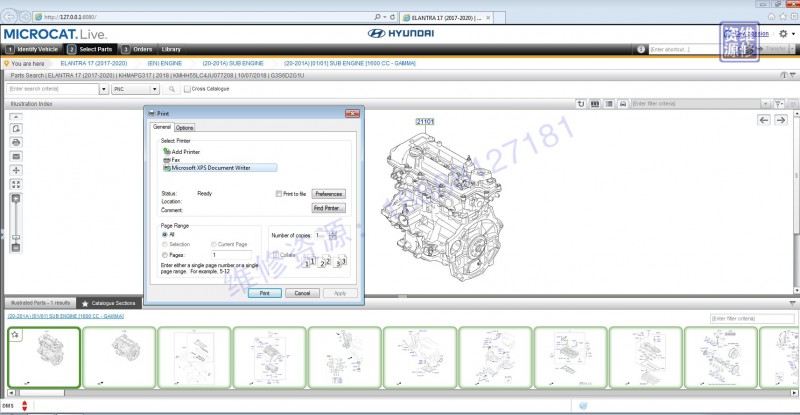Open the PNC search type dropdown
This screenshot has height=415, width=800.
155,89
